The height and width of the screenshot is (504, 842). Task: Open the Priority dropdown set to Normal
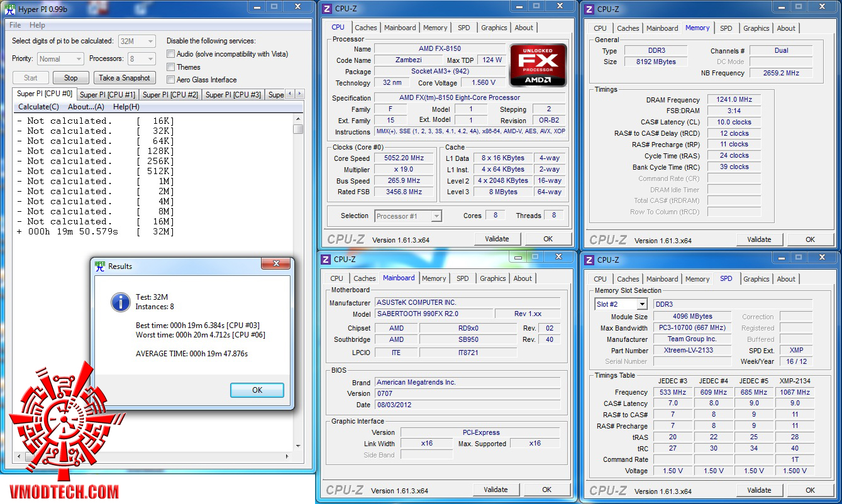point(60,59)
